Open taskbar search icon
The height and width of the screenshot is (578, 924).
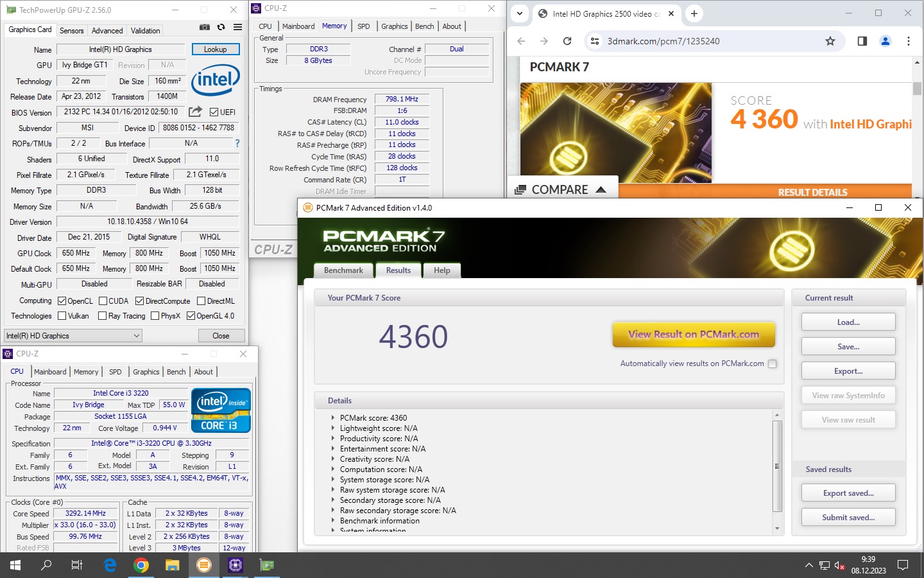click(x=46, y=565)
